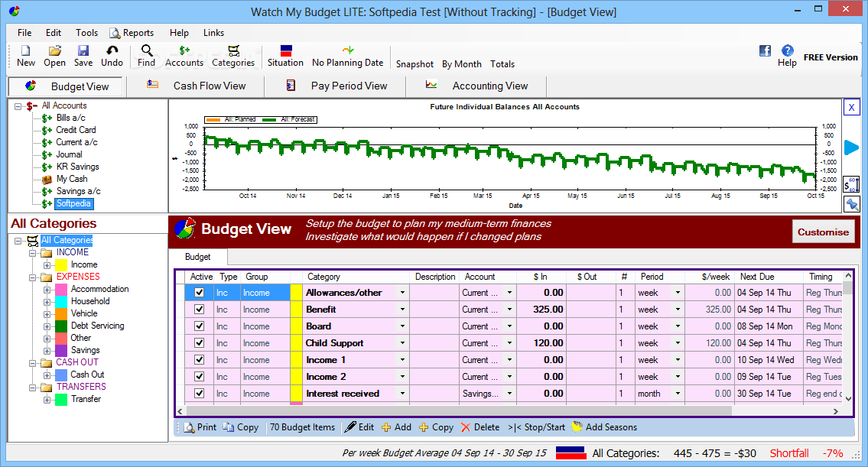Image resolution: width=868 pixels, height=467 pixels.
Task: Open account dropdown on Benefit row
Action: [509, 310]
